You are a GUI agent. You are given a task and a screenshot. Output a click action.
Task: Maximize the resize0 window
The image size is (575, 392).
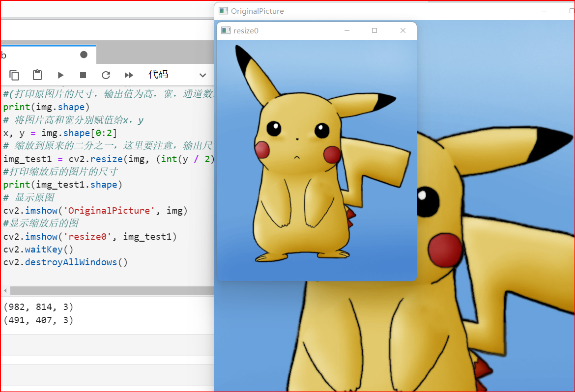pyautogui.click(x=374, y=30)
